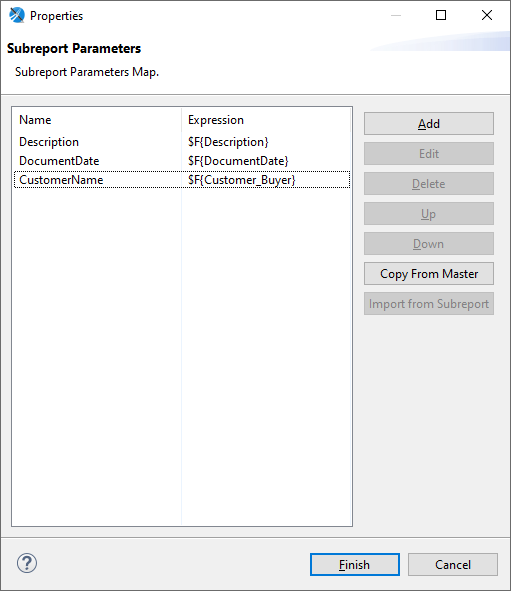Click Copy From Master
Viewport: 511px width, 591px height.
point(428,274)
